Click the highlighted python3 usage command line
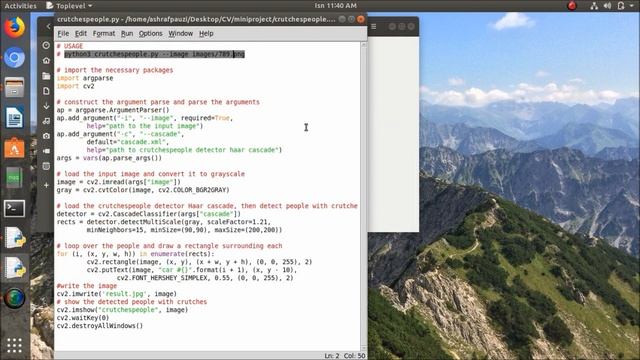Screen dimensions: 640x360 coord(154,54)
